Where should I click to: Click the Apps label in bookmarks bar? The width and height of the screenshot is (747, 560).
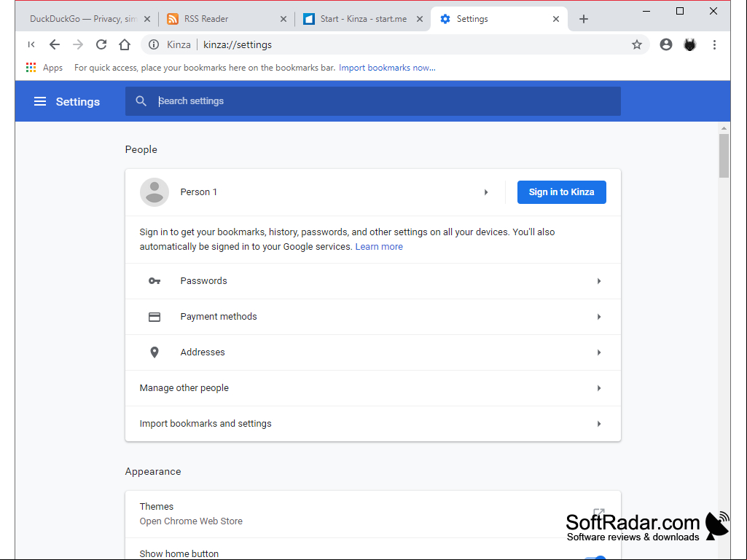[x=53, y=68]
